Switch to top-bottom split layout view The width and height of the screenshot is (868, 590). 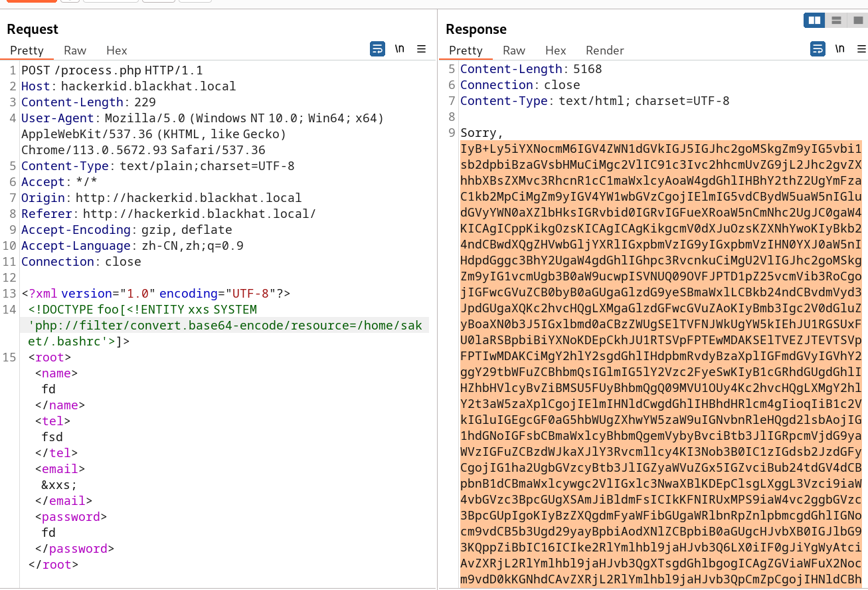click(x=837, y=21)
